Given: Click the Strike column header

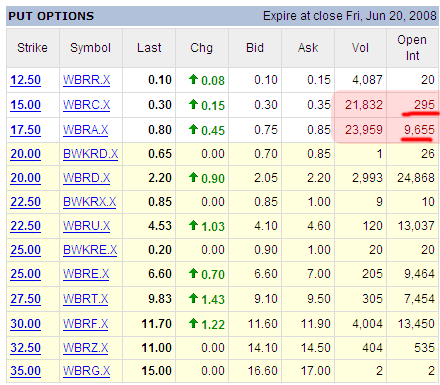Looking at the screenshot, I should click(x=32, y=48).
